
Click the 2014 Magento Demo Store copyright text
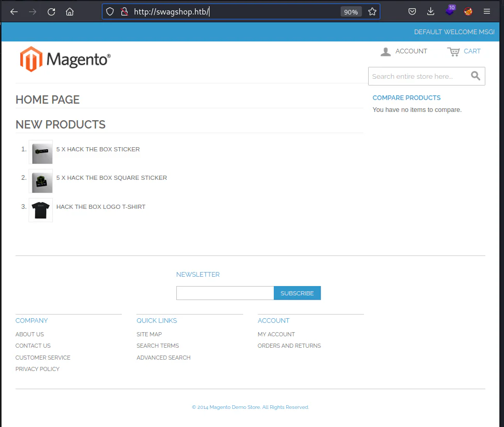point(250,407)
